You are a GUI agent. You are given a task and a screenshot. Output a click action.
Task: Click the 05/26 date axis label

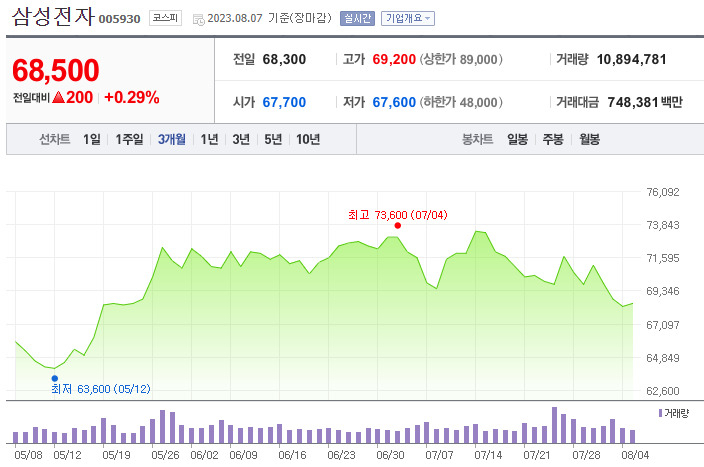pyautogui.click(x=165, y=455)
